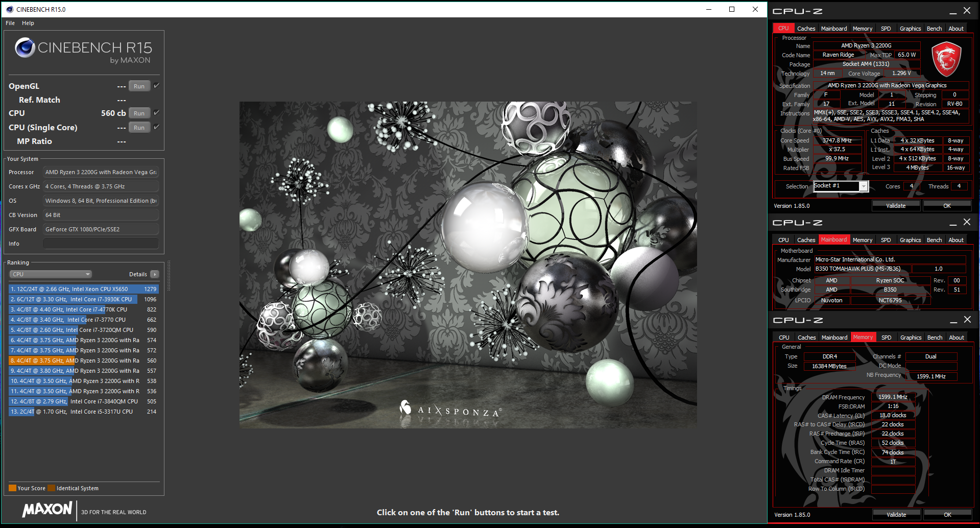Image resolution: width=980 pixels, height=528 pixels.
Task: Click the MAXON logo at bottom left
Action: [47, 509]
